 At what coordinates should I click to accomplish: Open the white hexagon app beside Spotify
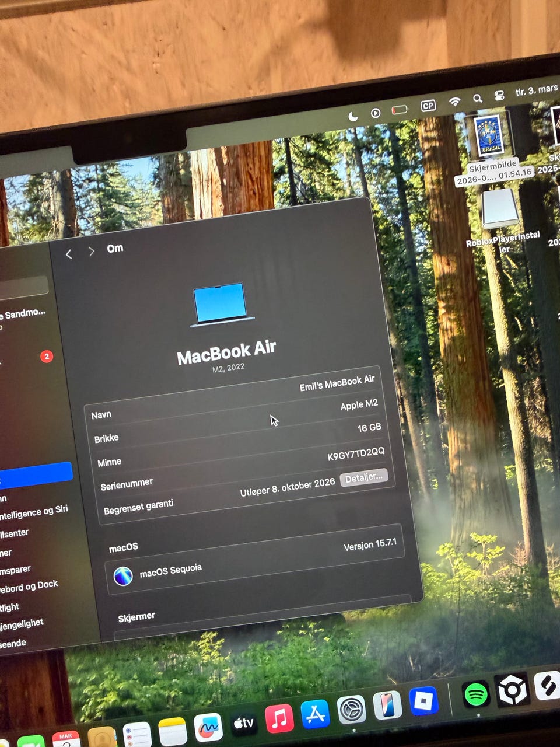[513, 690]
